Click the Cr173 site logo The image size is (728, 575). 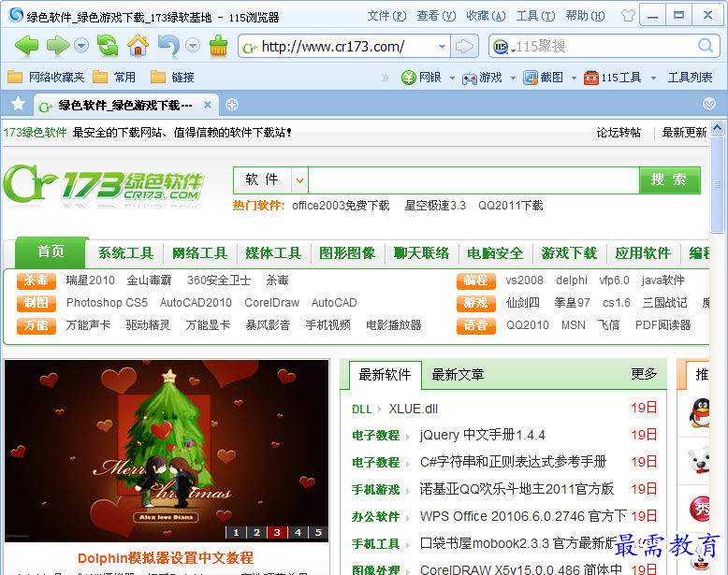click(x=104, y=184)
